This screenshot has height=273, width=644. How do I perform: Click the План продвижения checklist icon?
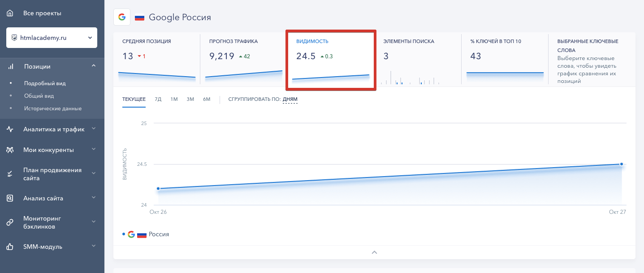(10, 174)
